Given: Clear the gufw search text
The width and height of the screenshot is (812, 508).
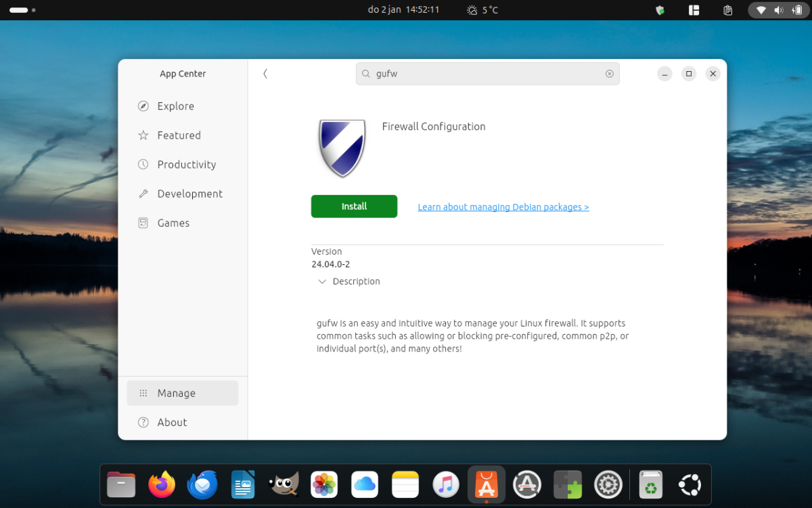Looking at the screenshot, I should coord(609,74).
